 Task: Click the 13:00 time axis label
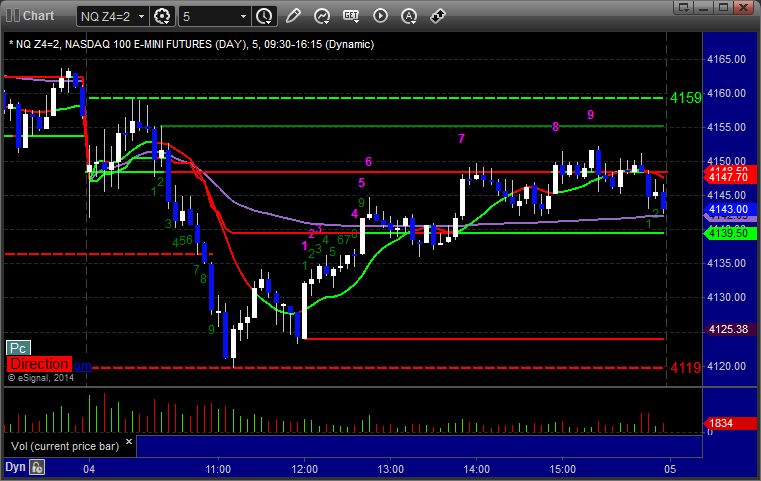point(391,469)
